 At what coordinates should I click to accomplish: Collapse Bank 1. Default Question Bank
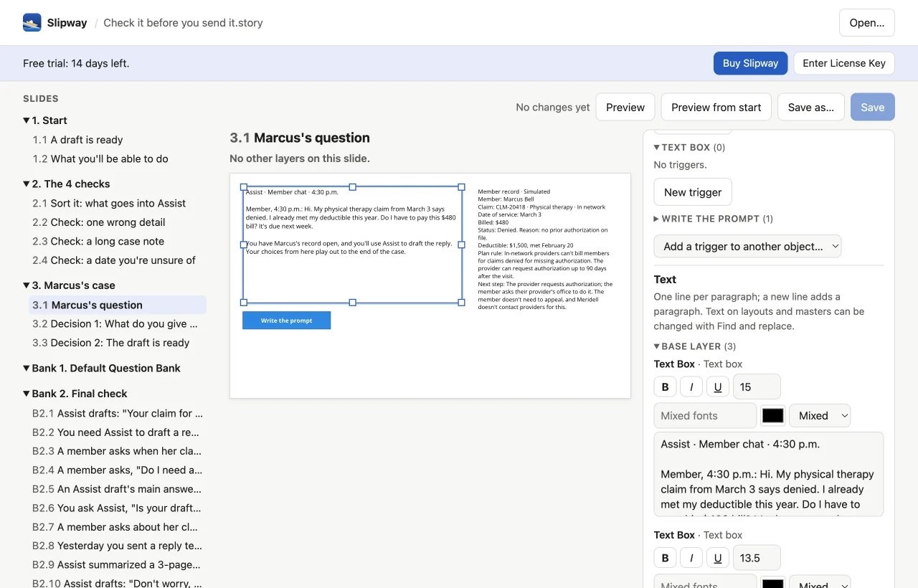(x=27, y=368)
